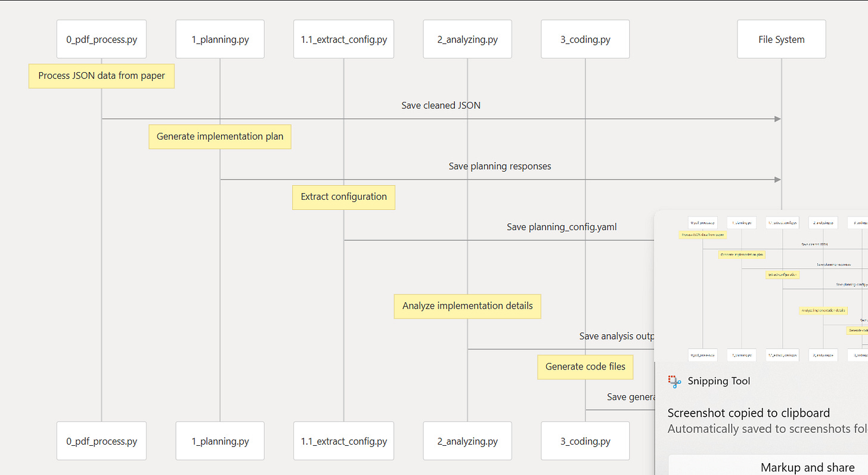Click the 'Extract configuration' note
Screen dimensions: 868x475
coord(343,197)
